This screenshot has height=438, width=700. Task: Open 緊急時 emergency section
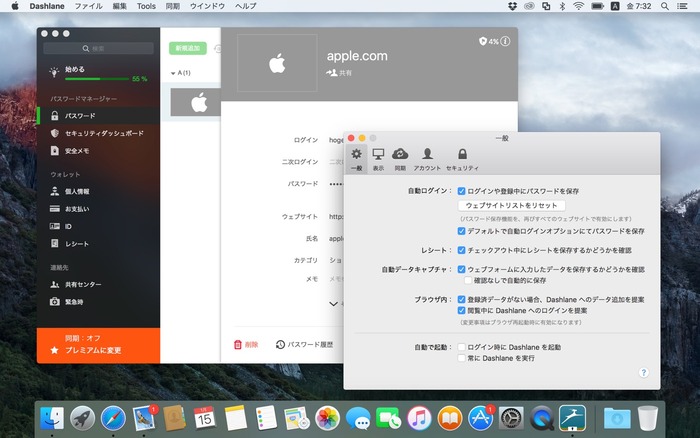pos(98,302)
